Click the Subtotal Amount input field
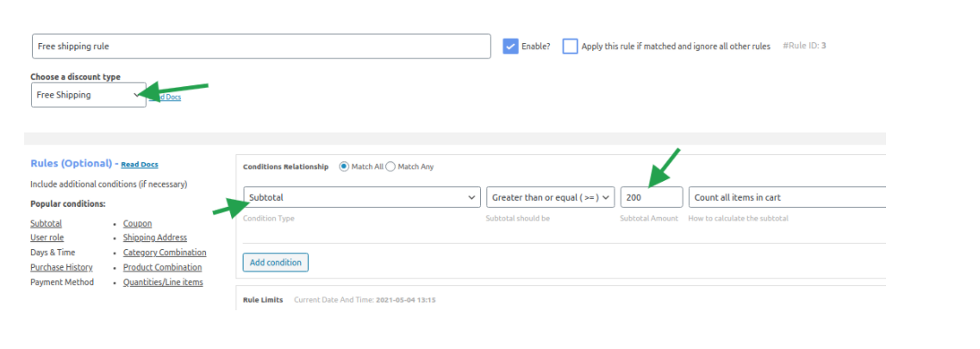The width and height of the screenshot is (980, 349). pos(651,197)
